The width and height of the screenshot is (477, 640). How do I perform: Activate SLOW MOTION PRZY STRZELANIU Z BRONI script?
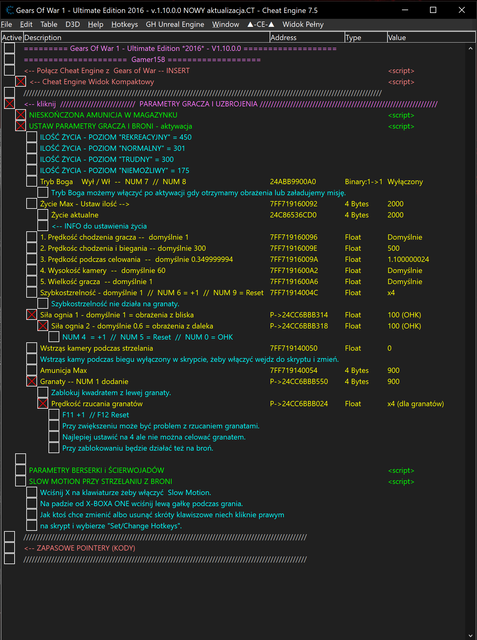[20, 481]
